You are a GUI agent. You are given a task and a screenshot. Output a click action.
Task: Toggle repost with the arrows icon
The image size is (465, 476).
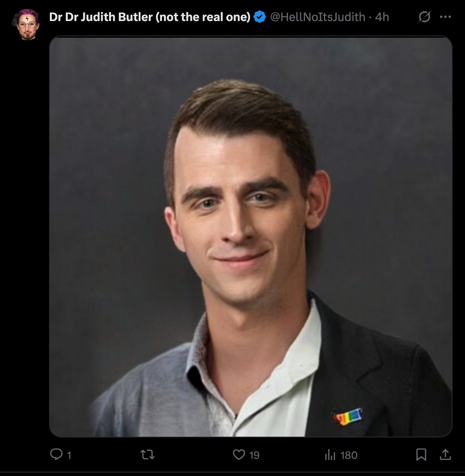[148, 455]
